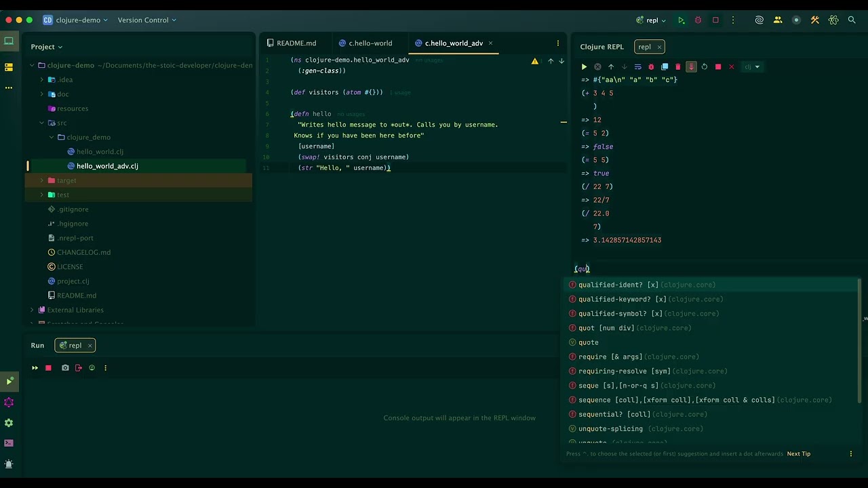Open the Code With Me people icon

coord(778,20)
